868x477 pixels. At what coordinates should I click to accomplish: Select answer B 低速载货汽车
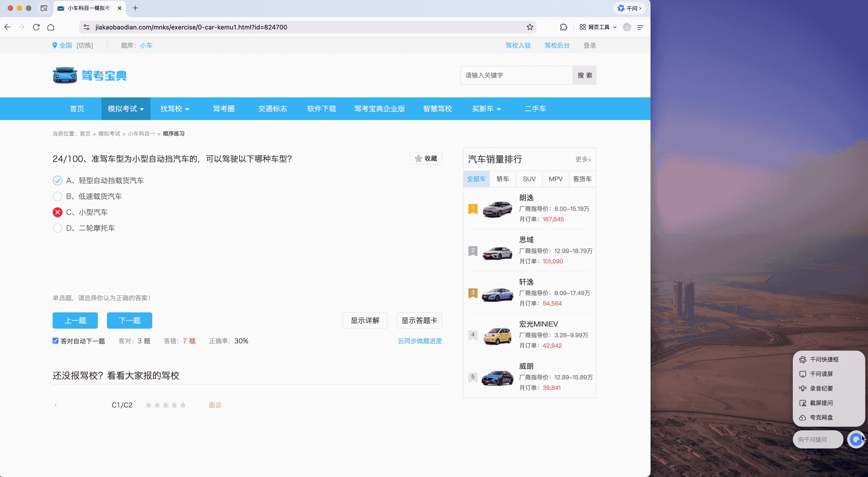[x=58, y=196]
